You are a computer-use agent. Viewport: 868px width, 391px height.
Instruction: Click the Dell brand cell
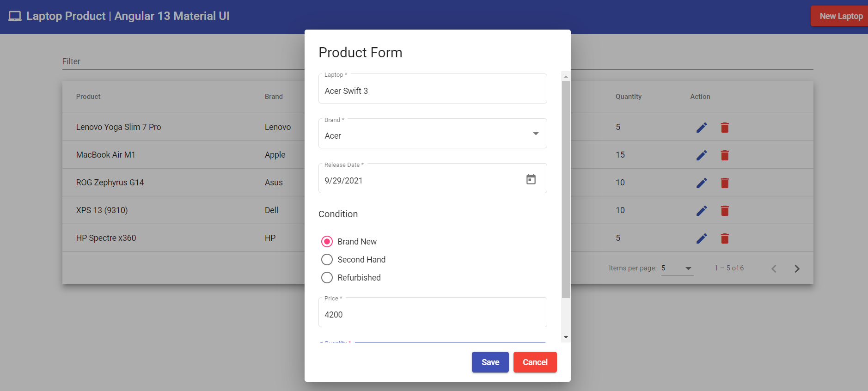(x=271, y=210)
